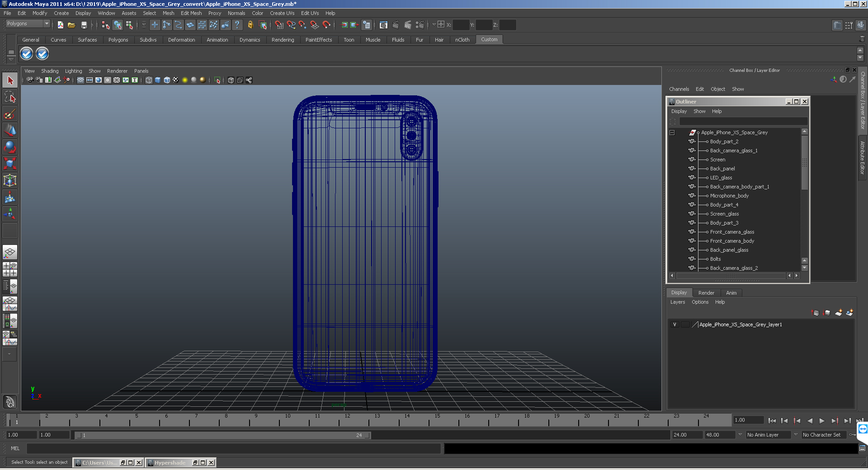The height and width of the screenshot is (470, 868).
Task: Toggle visibility V box of Apple_iPhone_XS_Space_Grey_layer1
Action: (675, 324)
